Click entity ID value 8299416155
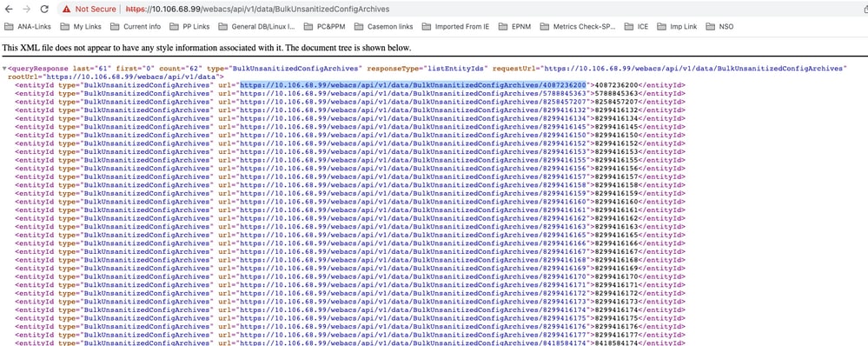This screenshot has width=868, height=346. pos(616,160)
